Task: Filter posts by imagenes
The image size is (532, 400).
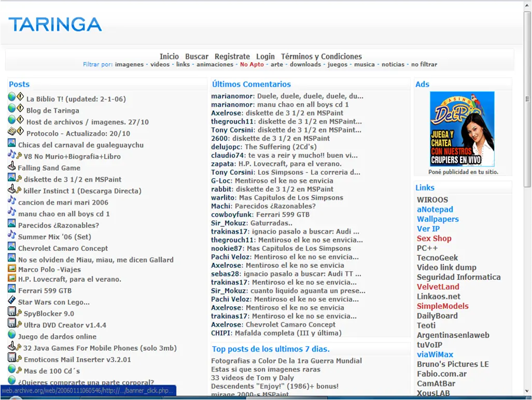Action: point(129,64)
